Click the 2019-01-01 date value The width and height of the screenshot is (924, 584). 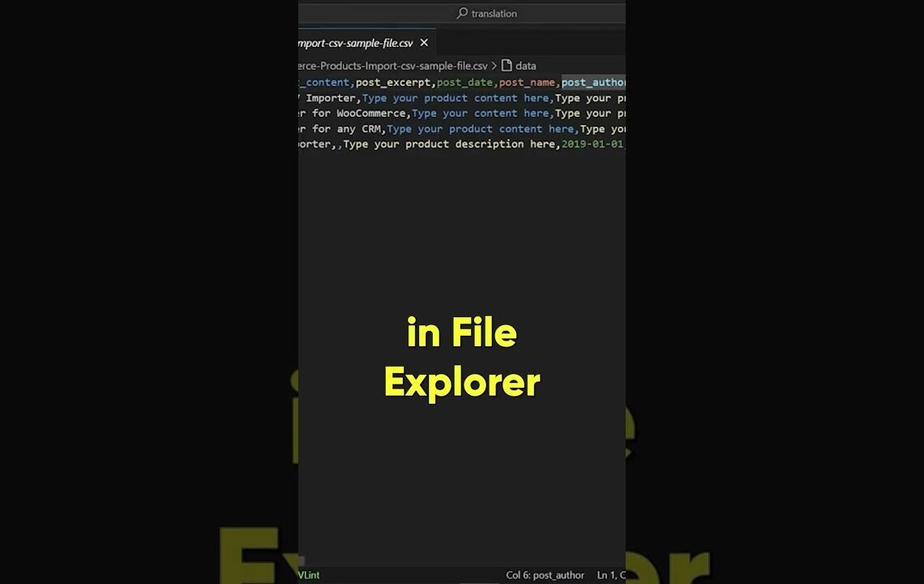pos(592,144)
